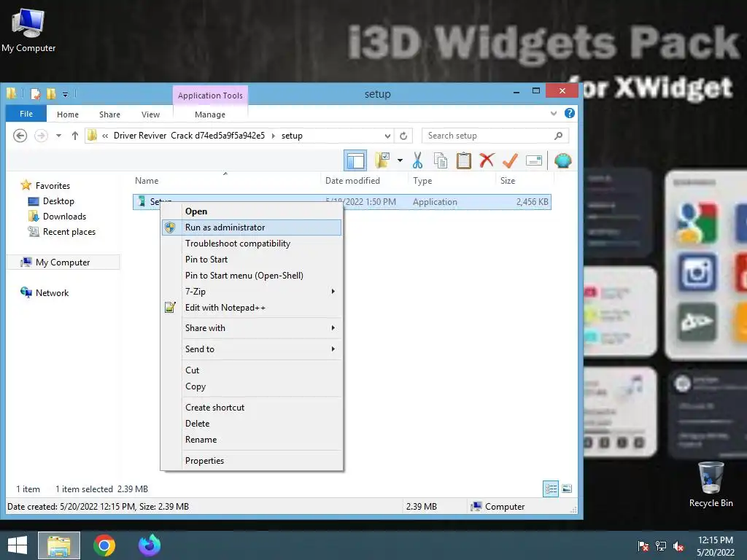Image resolution: width=747 pixels, height=560 pixels.
Task: Choose Run as administrator
Action: point(252,227)
